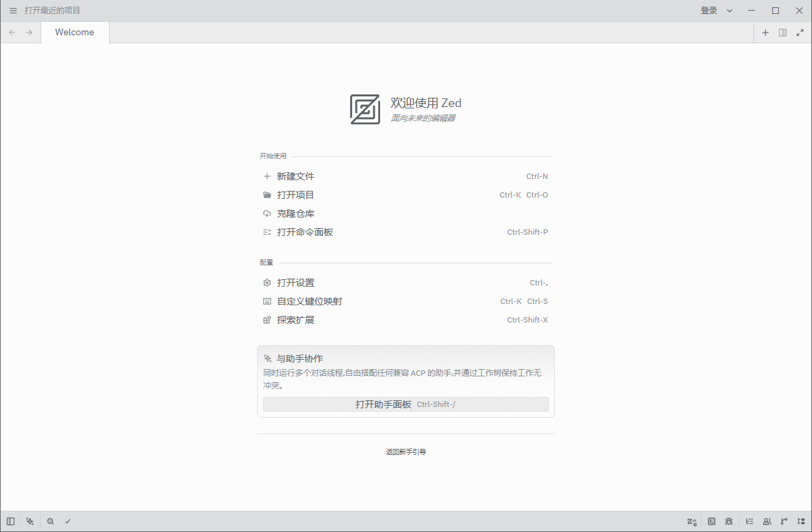Click the folder icon beside 打开项目

(267, 195)
